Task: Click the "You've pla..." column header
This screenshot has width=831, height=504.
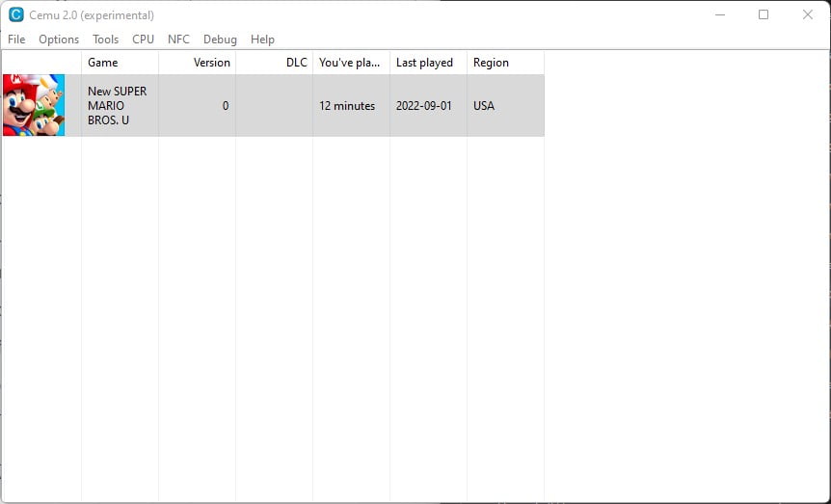Action: coord(351,63)
